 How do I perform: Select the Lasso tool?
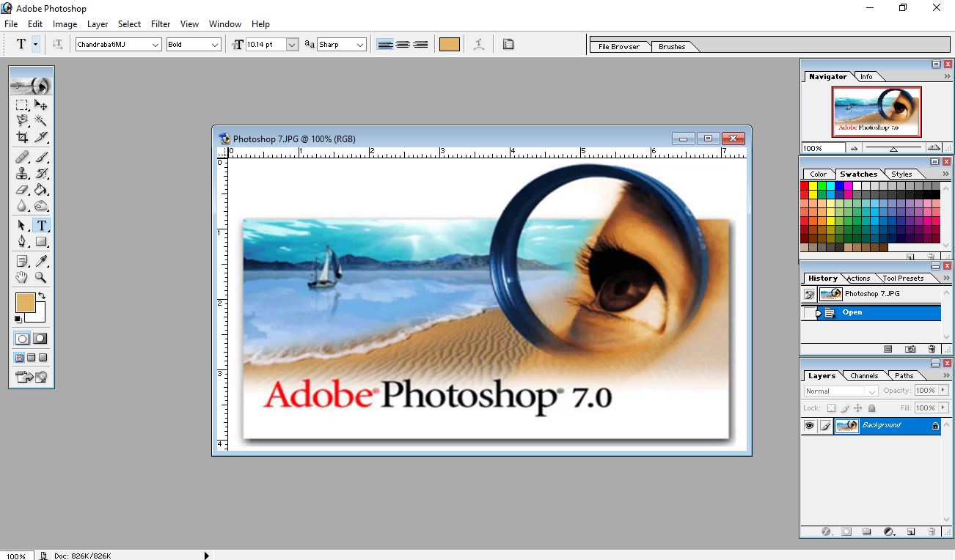tap(22, 121)
